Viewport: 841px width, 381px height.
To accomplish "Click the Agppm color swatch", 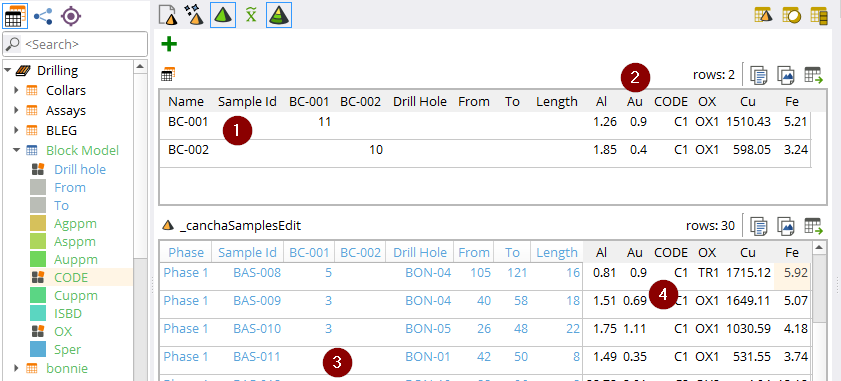I will (38, 223).
